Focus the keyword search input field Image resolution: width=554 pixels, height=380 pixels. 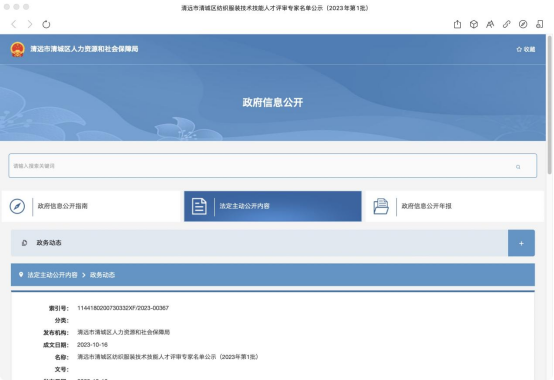click(272, 166)
